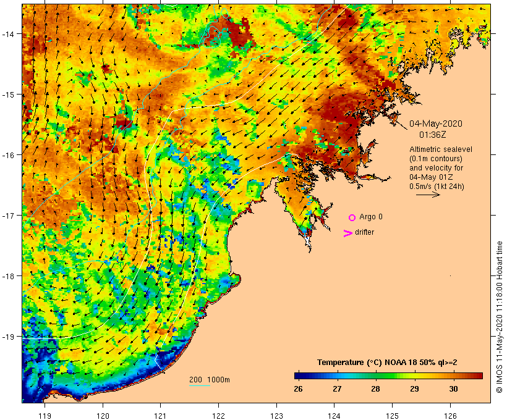This screenshot has height=420, width=507.
Task: Click the longitude label '123'
Action: pos(276,416)
